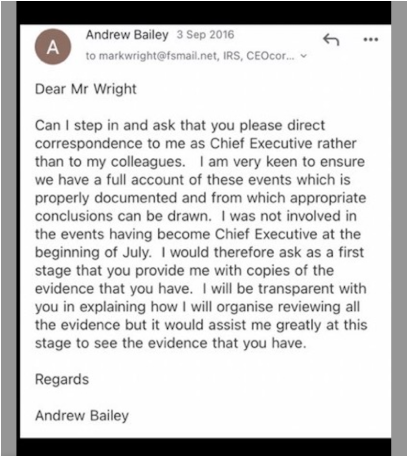
Task: Open the three-dot more options menu
Action: click(x=370, y=40)
